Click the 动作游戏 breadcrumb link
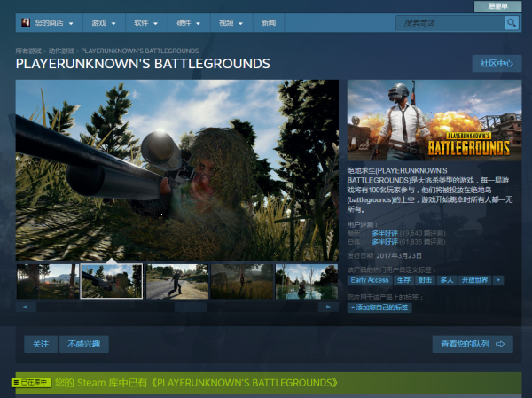Screen dimensions: 532x398 point(61,51)
